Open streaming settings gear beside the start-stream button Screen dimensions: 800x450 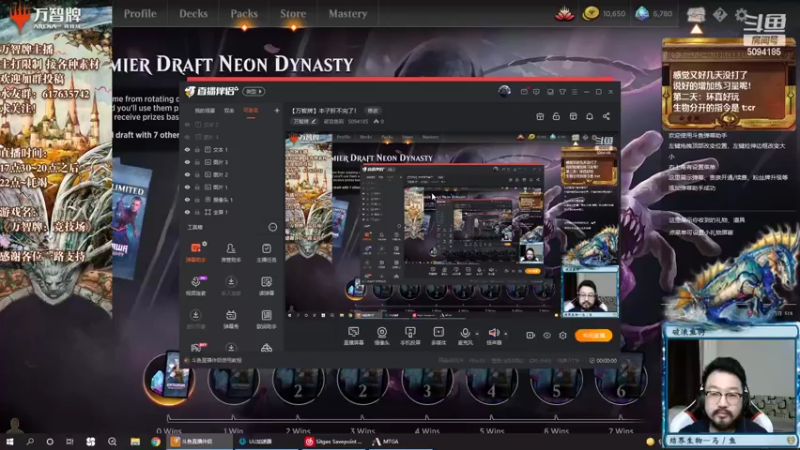[x=563, y=335]
